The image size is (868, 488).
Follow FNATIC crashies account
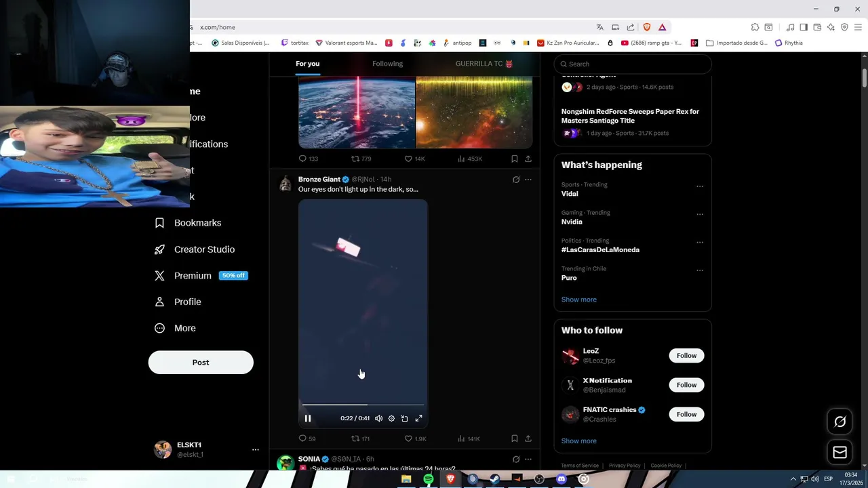coord(686,414)
